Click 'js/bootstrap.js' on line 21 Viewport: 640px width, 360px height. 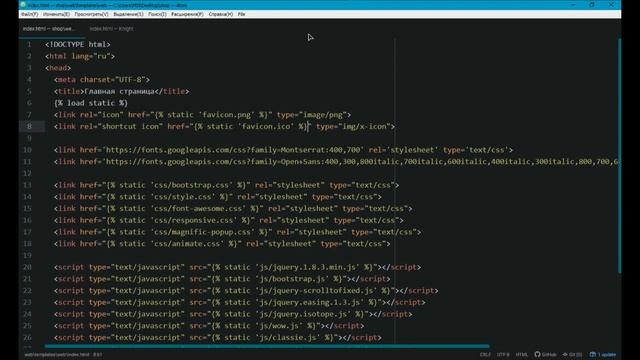tap(293, 279)
